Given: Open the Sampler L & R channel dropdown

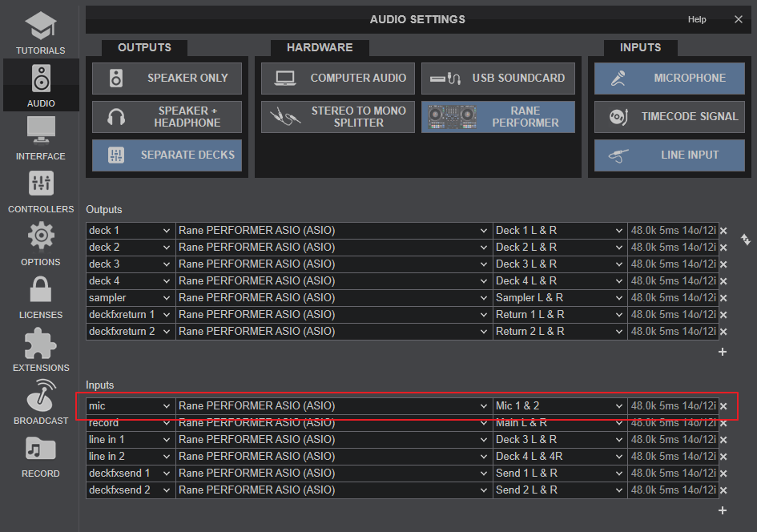Looking at the screenshot, I should (x=560, y=298).
